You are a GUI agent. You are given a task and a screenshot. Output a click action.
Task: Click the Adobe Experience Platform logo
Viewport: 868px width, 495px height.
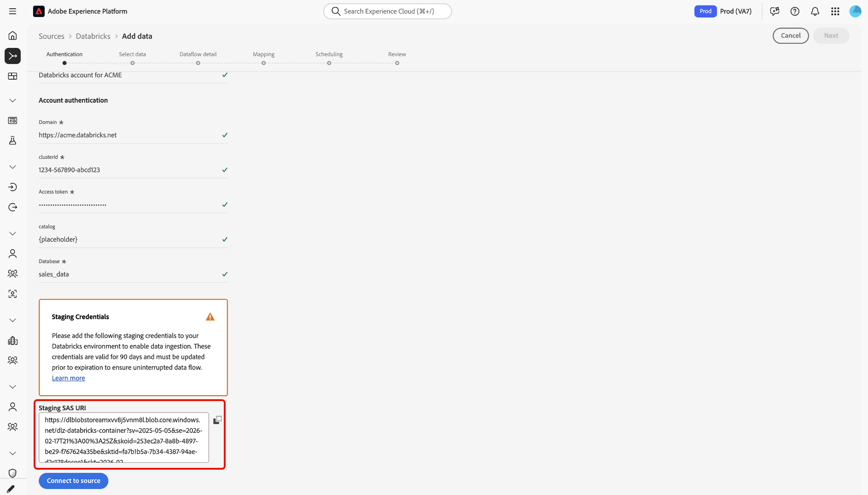(39, 11)
